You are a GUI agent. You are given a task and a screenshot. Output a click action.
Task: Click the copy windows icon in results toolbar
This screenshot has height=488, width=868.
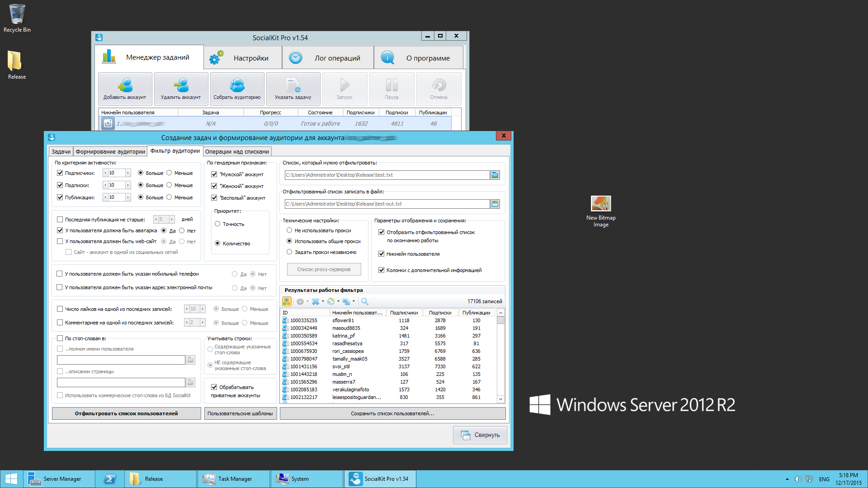click(x=346, y=301)
